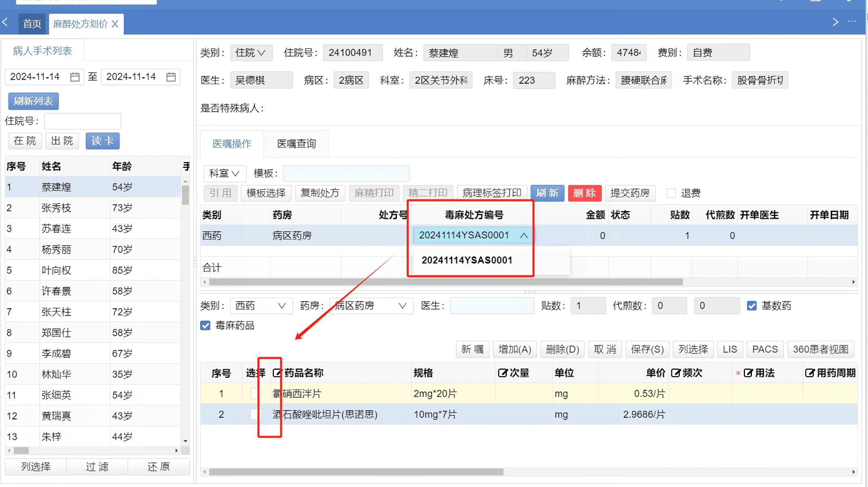Click the edit icon beside 药品名称 header

click(x=277, y=373)
